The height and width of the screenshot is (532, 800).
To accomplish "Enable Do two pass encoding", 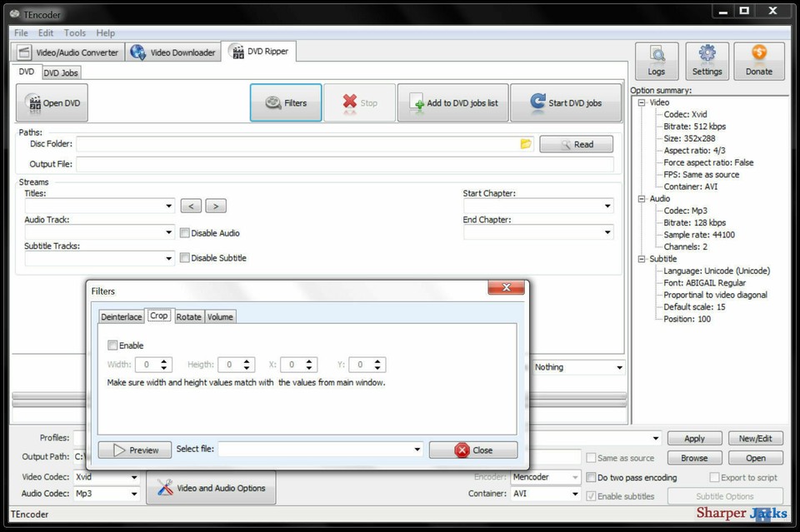I will click(x=592, y=477).
